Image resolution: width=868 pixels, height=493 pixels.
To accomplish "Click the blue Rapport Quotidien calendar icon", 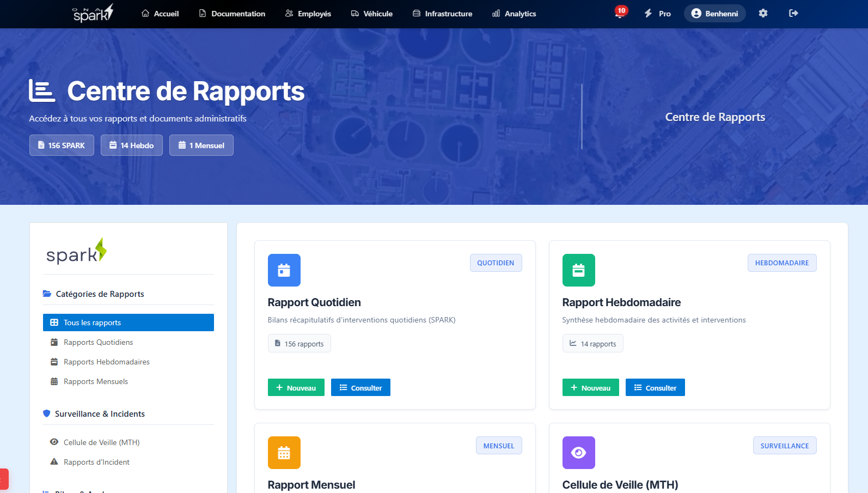I will pos(284,270).
